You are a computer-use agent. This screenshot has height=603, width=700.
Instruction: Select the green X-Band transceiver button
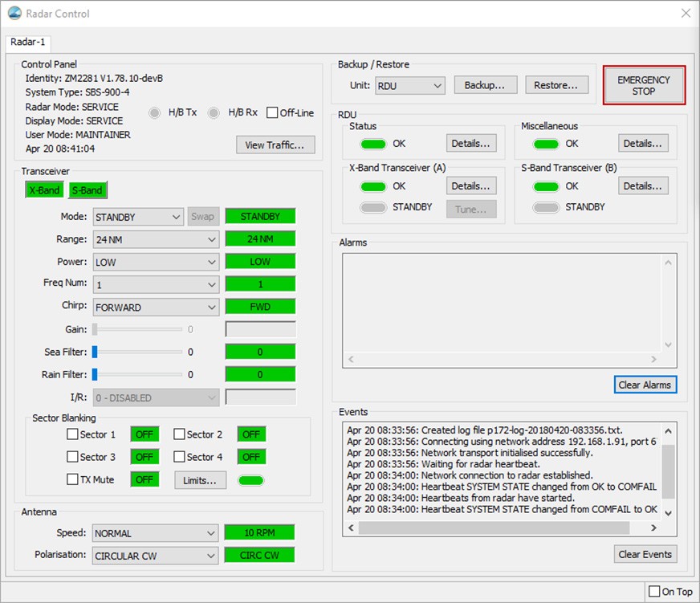coord(44,190)
